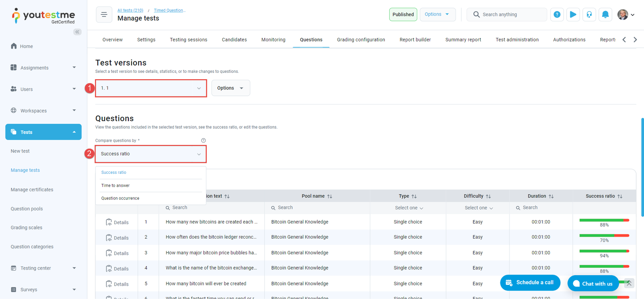Open the All tests (210) breadcrumb link
Viewport: 644px width, 299px height.
coord(130,10)
